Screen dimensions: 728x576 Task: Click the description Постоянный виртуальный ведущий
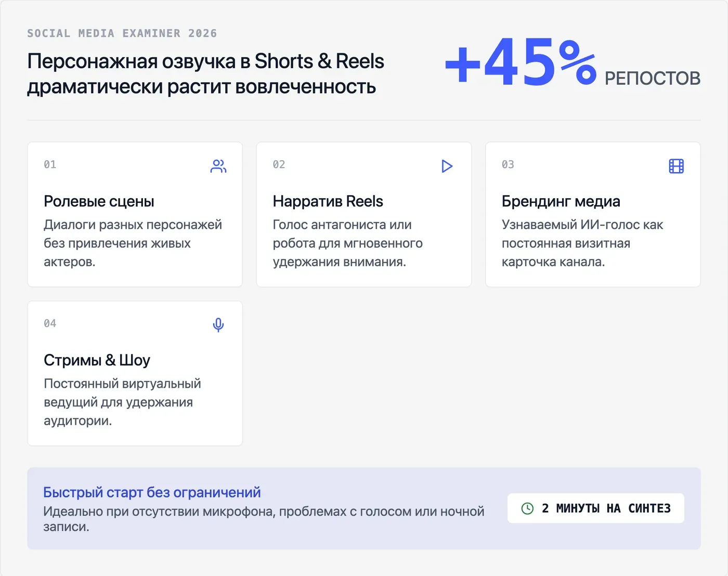(122, 402)
